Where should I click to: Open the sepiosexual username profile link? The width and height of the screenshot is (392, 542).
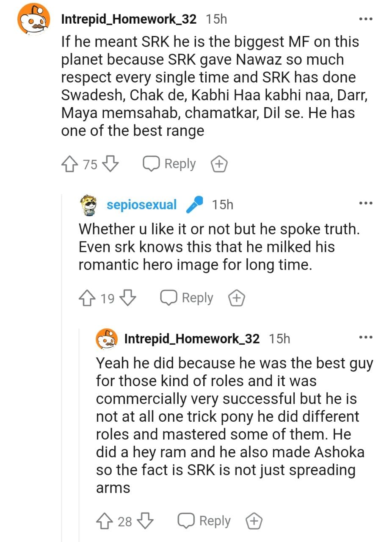[141, 205]
